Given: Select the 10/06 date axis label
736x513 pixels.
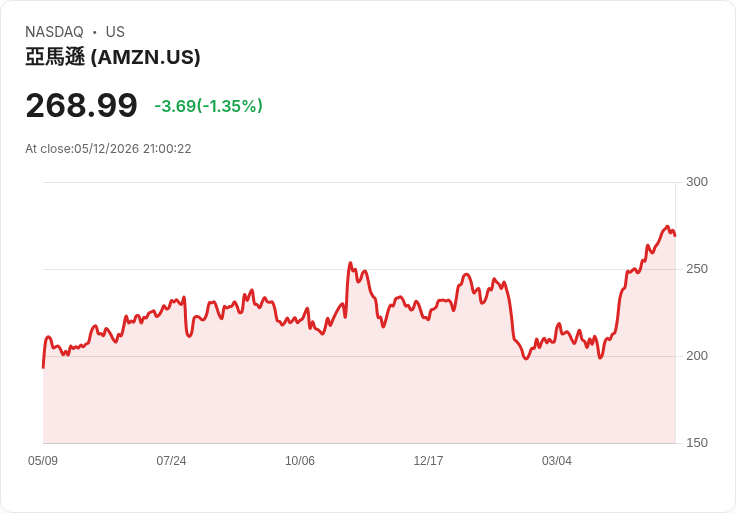Looking at the screenshot, I should point(300,460).
